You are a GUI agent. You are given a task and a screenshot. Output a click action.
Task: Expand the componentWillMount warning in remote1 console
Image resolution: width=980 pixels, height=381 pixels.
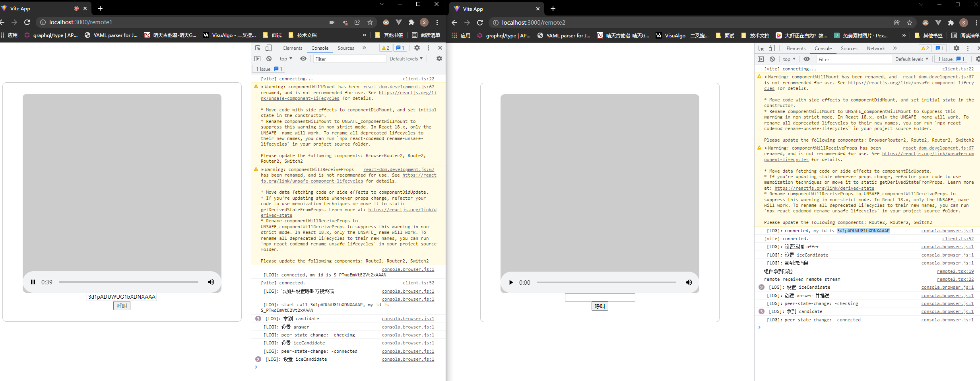263,87
